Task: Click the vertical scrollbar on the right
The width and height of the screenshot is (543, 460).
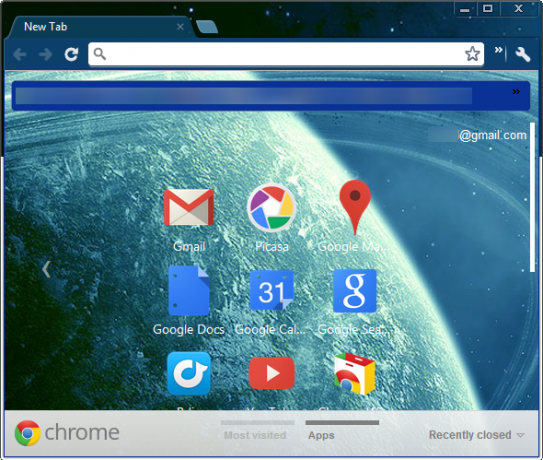Action: coord(533,197)
